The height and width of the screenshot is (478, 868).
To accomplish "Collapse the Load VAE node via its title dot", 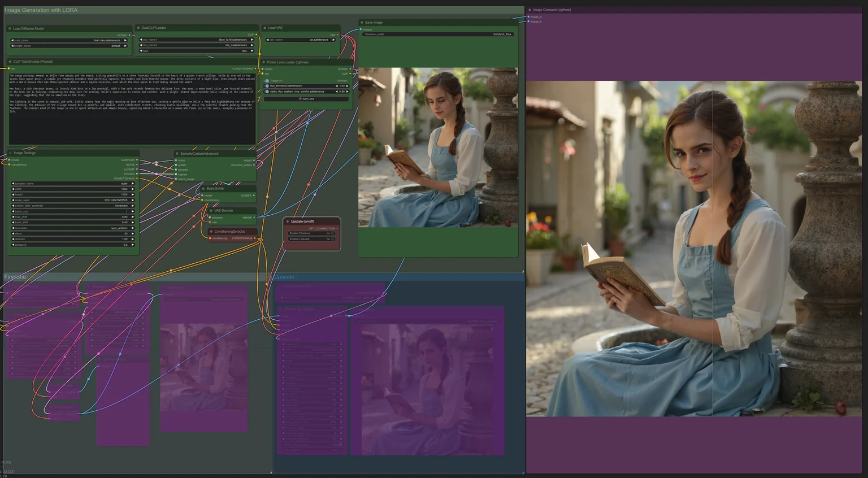I will click(264, 28).
